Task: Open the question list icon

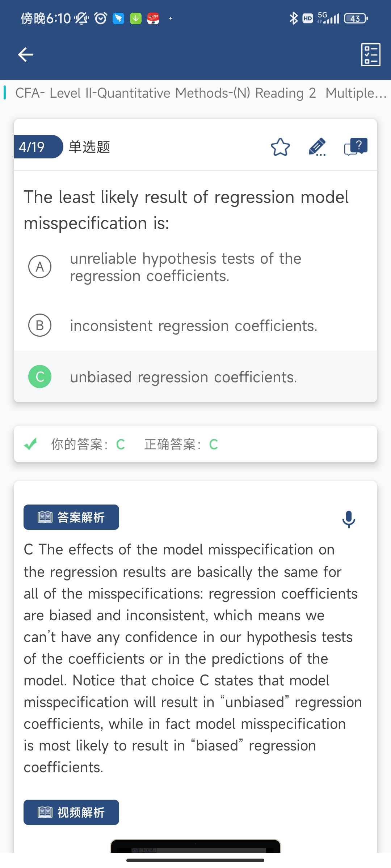Action: [x=371, y=55]
